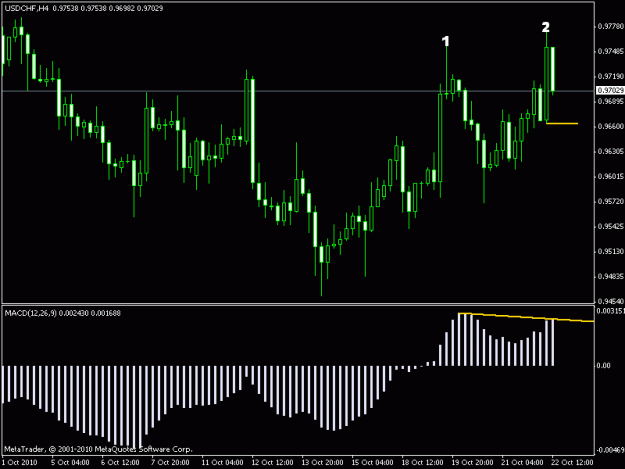Click the 7 Oct 20:00 time label
This screenshot has height=469, width=625.
point(170,462)
